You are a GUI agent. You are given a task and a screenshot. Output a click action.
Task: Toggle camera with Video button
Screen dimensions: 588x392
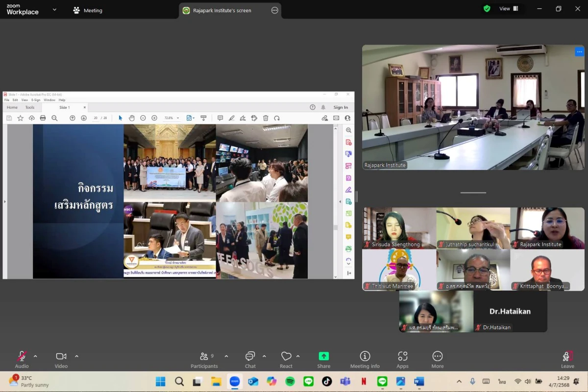[61, 360]
